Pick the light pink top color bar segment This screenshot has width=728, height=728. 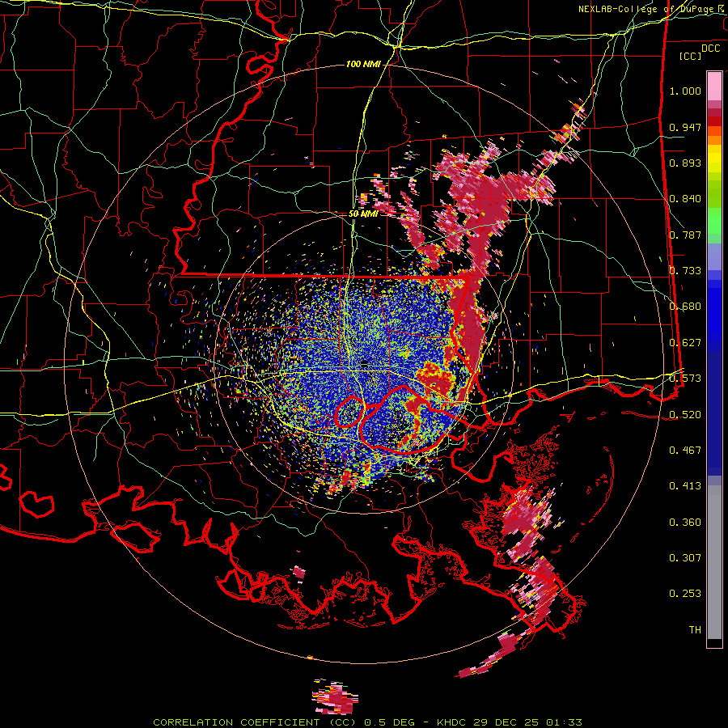[714, 86]
